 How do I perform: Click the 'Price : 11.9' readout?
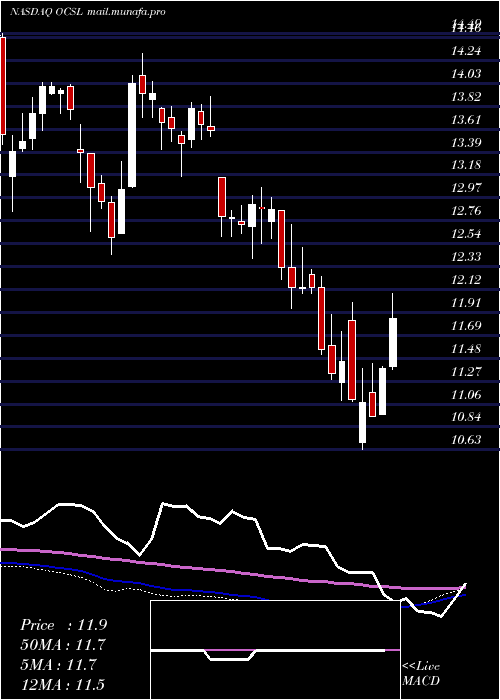point(63,625)
